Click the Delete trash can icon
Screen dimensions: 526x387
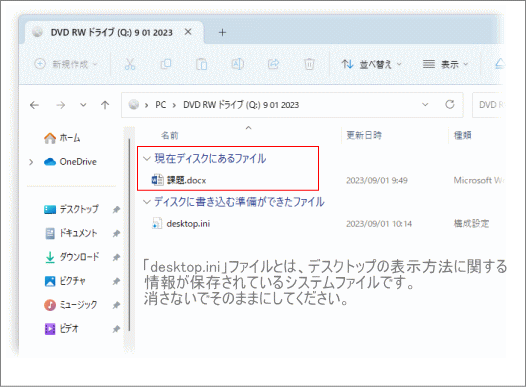click(309, 64)
